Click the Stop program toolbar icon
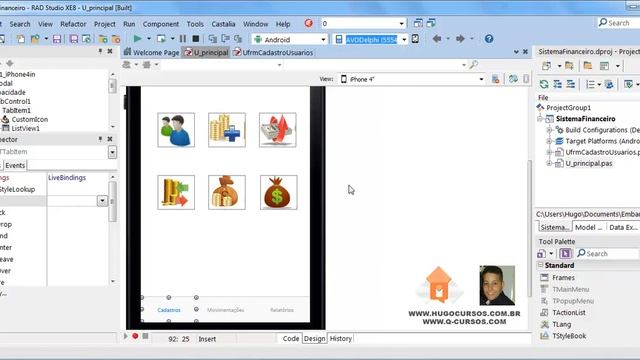This screenshot has width=640, height=360. point(196,39)
